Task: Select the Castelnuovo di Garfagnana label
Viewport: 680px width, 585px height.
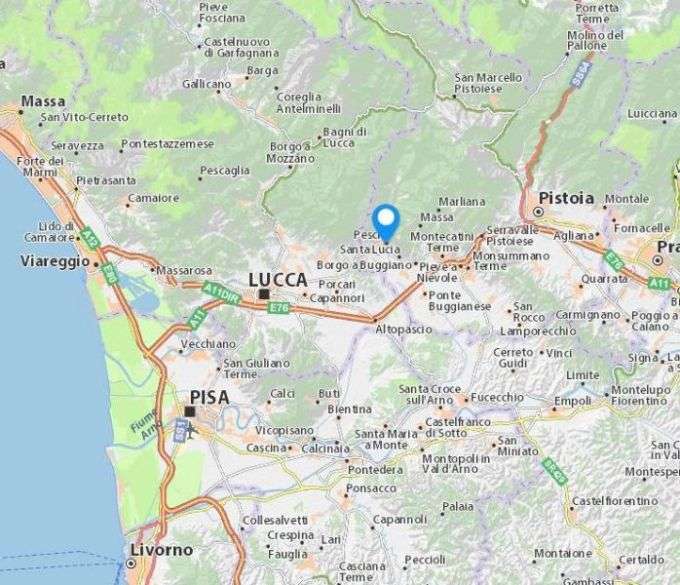Action: point(242,48)
